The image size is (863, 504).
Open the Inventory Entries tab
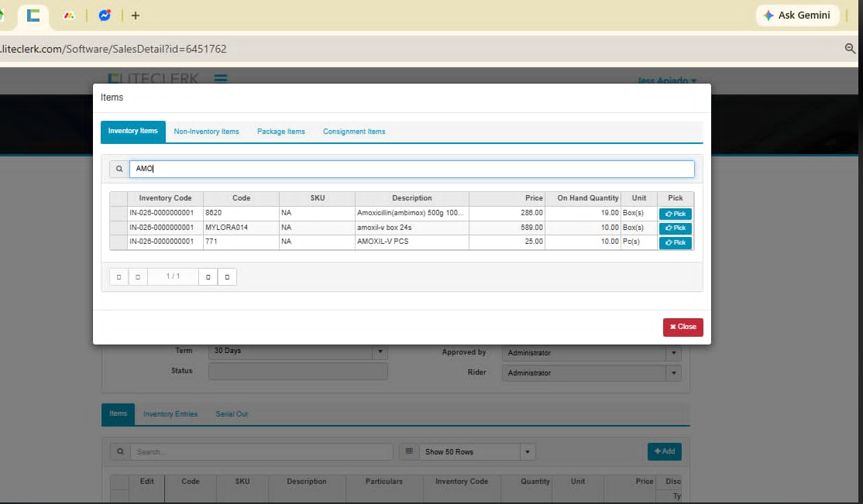(170, 414)
